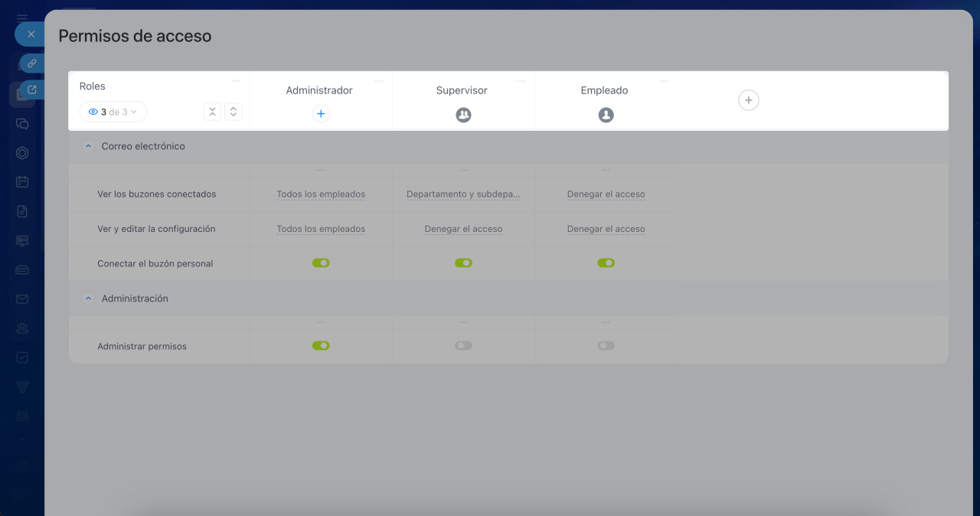Copy link to this page
Image resolution: width=980 pixels, height=516 pixels.
coord(32,64)
